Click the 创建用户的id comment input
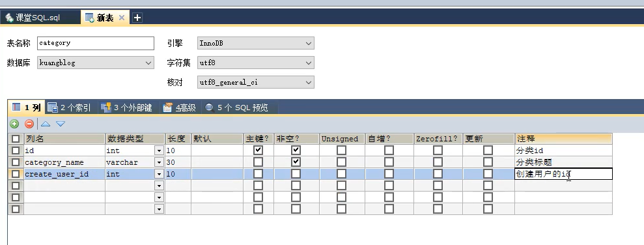The image size is (644, 245). pos(563,174)
